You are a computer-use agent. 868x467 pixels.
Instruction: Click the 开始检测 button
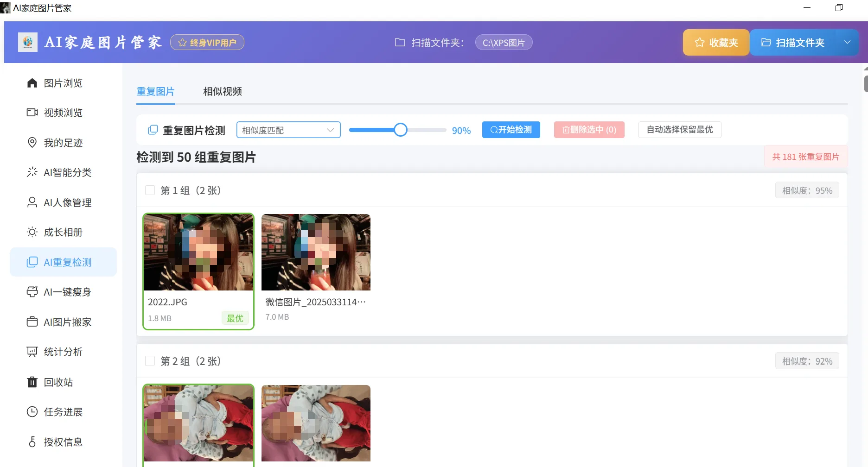pos(511,130)
